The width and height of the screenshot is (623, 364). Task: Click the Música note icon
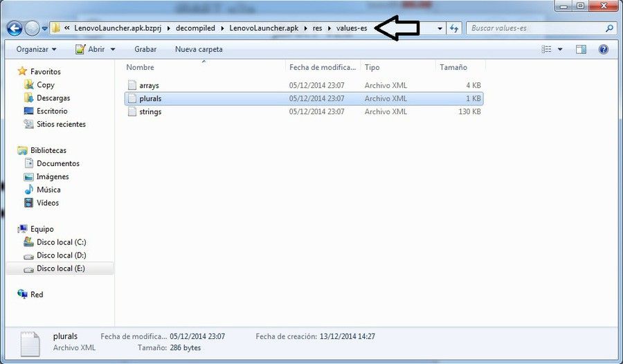point(28,190)
